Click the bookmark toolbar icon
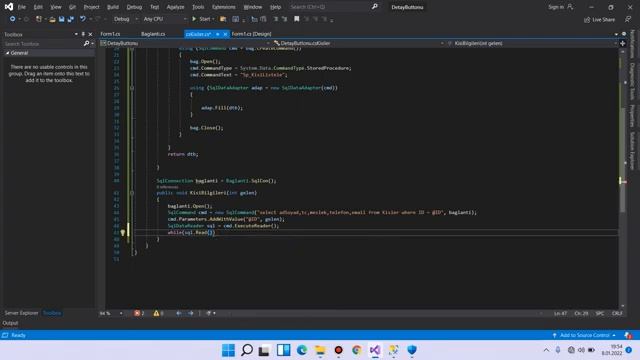 [x=297, y=19]
